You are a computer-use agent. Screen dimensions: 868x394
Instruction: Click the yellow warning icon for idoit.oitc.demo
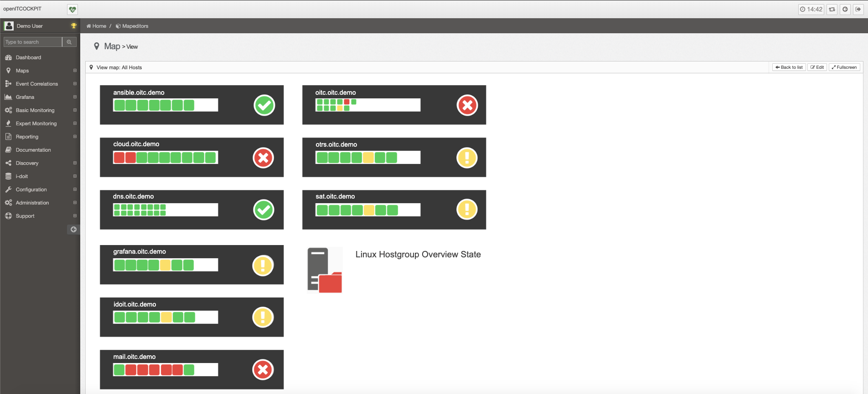(x=263, y=317)
